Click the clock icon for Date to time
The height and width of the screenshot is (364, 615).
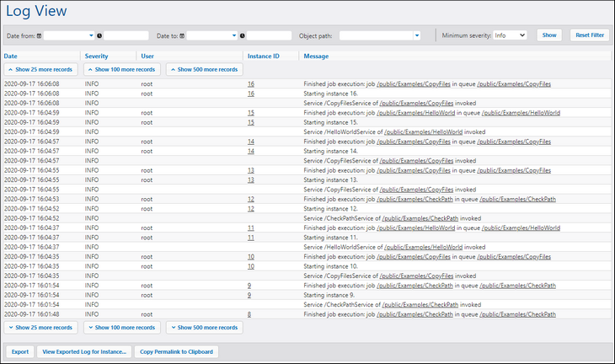(x=243, y=35)
